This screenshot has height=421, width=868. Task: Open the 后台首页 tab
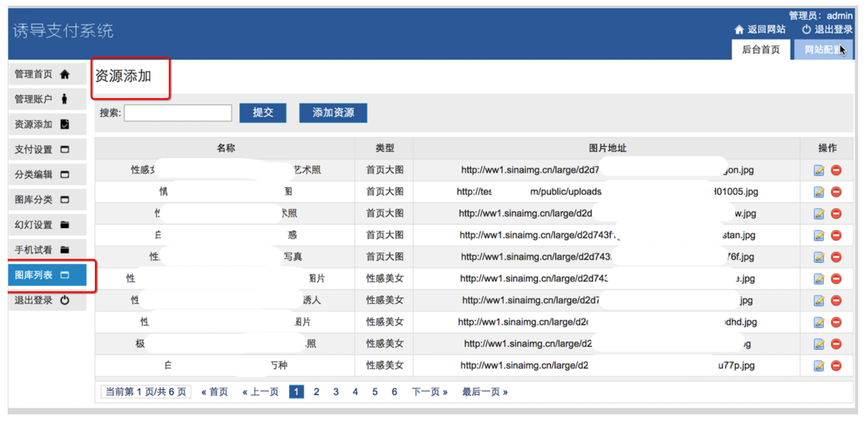(x=760, y=49)
